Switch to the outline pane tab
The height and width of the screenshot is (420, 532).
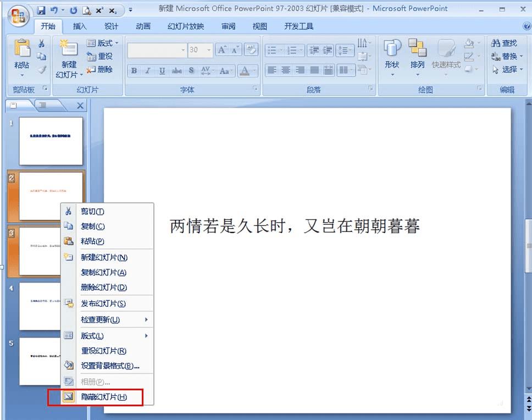[43, 105]
